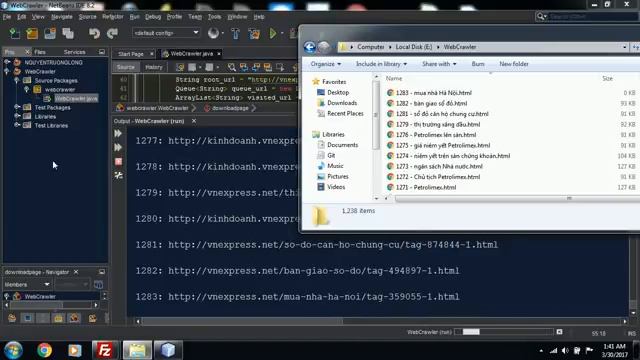Stop the WebCrawler run task in status bar
Image resolution: width=640 pixels, height=360 pixels.
point(559,332)
